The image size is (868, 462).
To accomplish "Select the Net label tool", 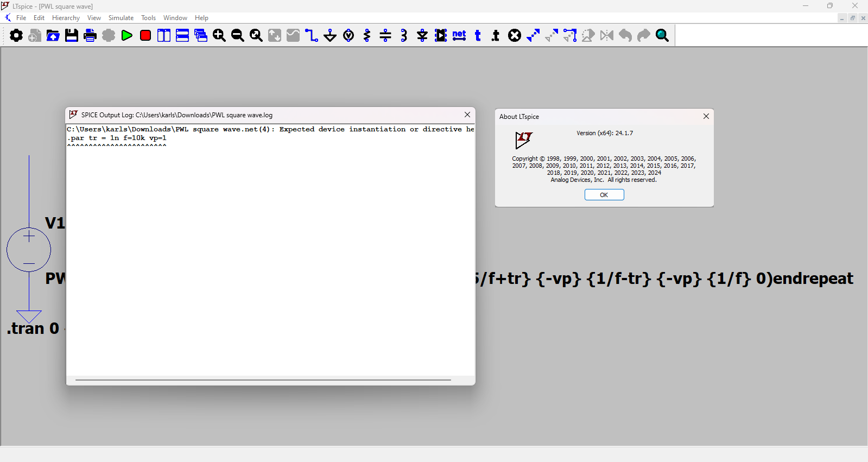I will (459, 35).
